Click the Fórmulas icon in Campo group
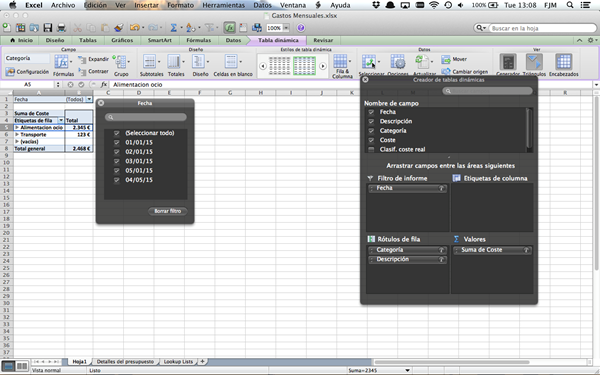The width and height of the screenshot is (600, 375). (x=61, y=62)
